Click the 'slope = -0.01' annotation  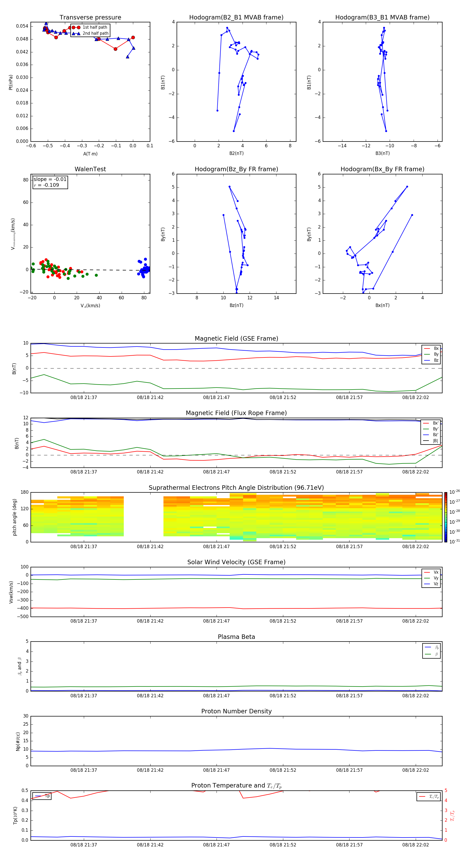[50, 179]
